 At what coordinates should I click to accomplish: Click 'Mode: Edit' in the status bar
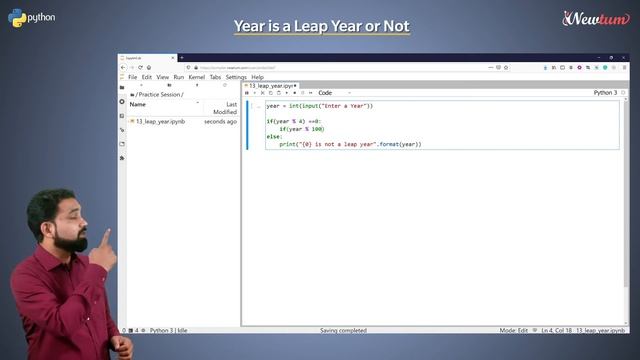(x=513, y=331)
